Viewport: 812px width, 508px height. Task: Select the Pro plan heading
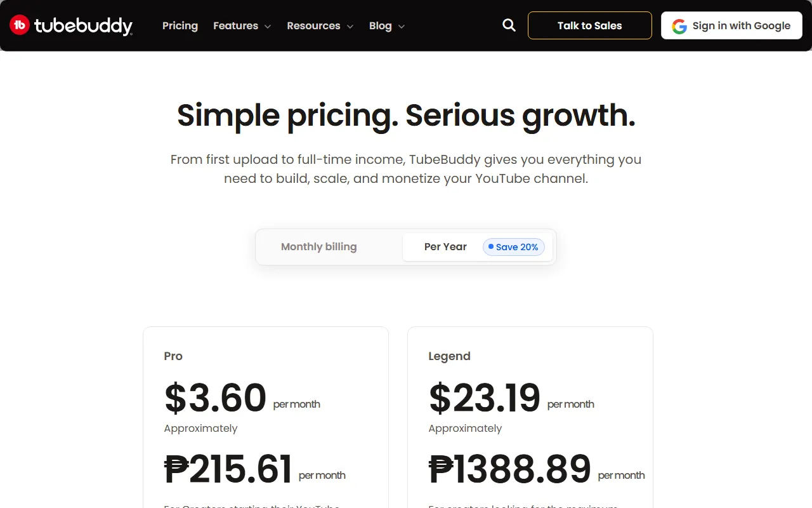(173, 356)
